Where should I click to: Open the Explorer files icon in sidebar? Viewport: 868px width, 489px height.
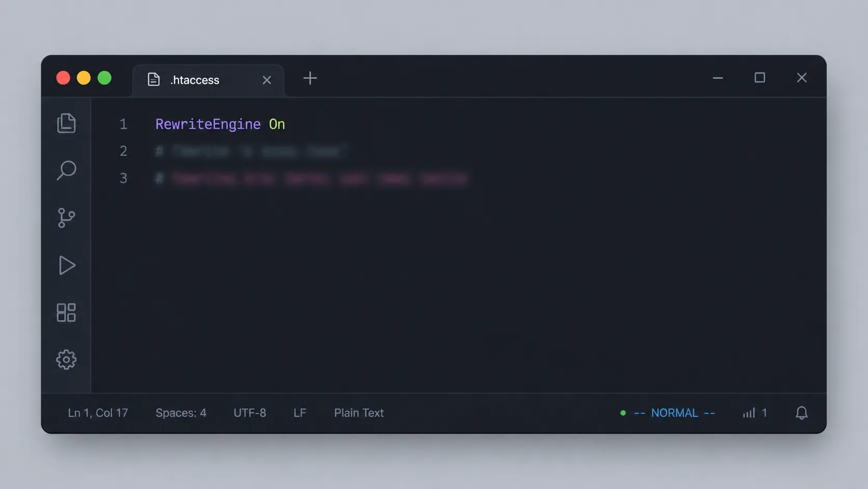click(x=66, y=123)
